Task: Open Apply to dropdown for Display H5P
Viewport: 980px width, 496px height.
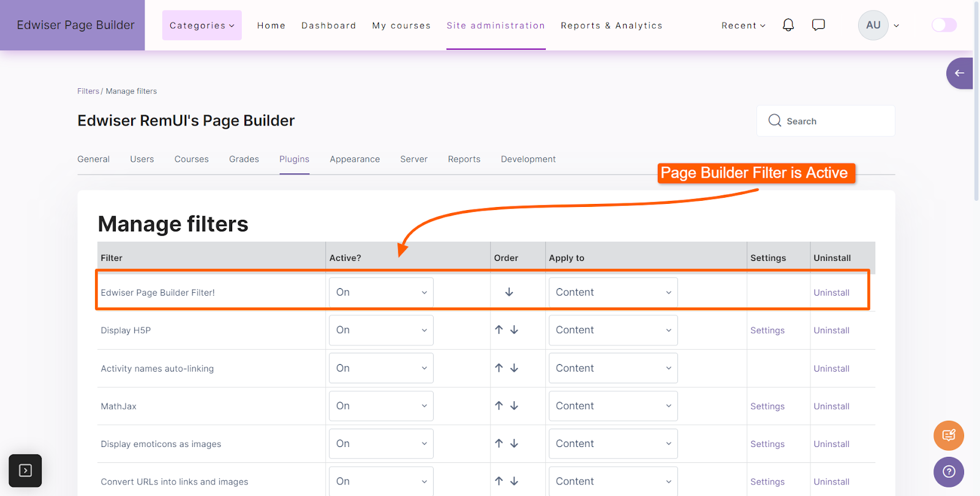Action: click(x=613, y=330)
